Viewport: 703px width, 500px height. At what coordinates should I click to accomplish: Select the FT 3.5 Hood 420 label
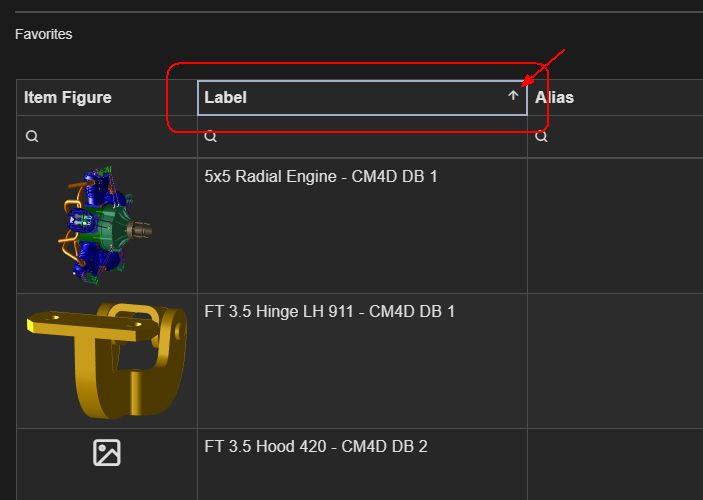pyautogui.click(x=316, y=446)
